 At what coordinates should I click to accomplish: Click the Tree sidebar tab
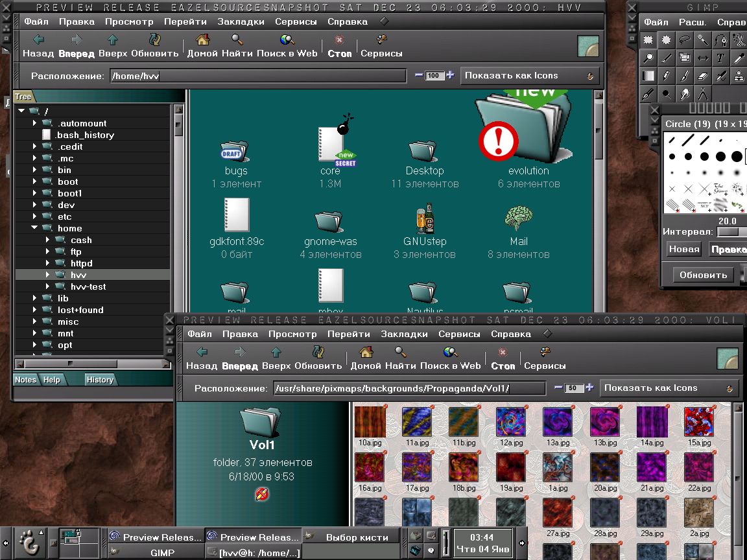click(x=23, y=97)
